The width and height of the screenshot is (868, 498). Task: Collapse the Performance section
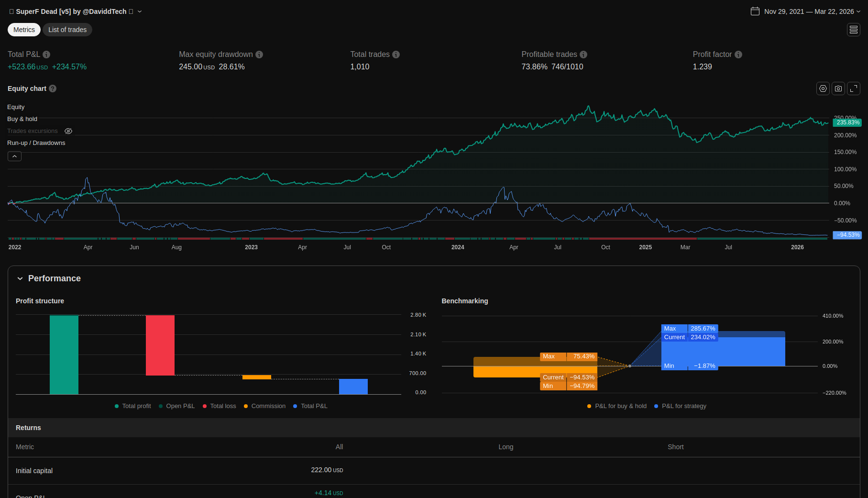pyautogui.click(x=20, y=278)
